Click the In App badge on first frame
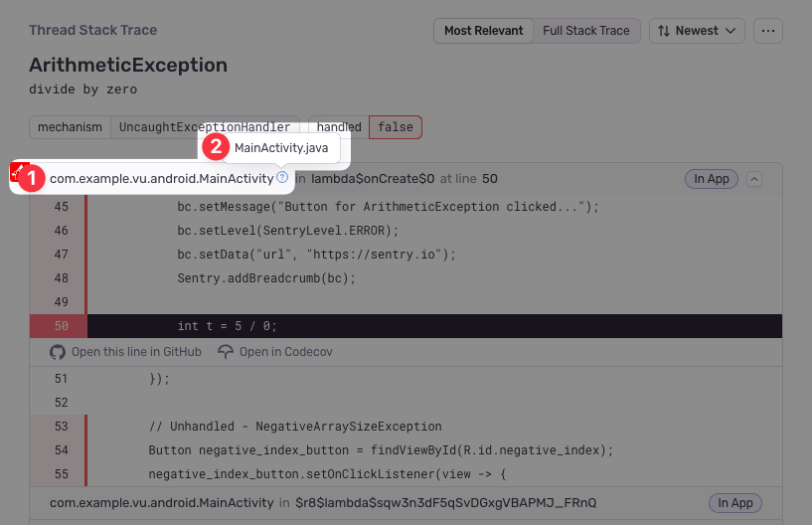Screen dimensions: 812x525 point(711,179)
